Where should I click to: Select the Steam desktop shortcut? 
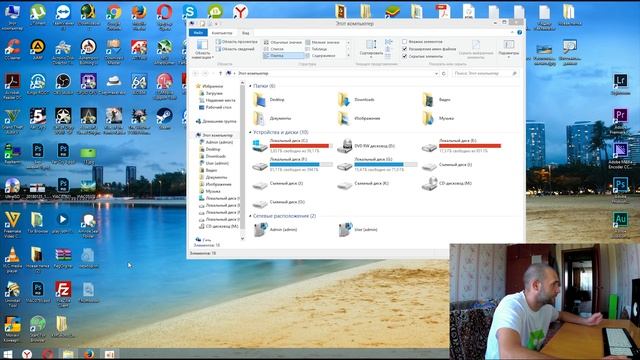[164, 119]
